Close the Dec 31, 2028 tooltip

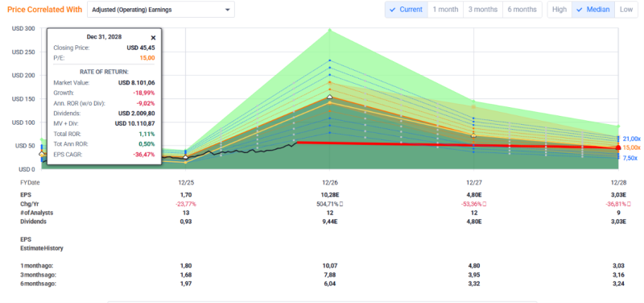point(153,37)
